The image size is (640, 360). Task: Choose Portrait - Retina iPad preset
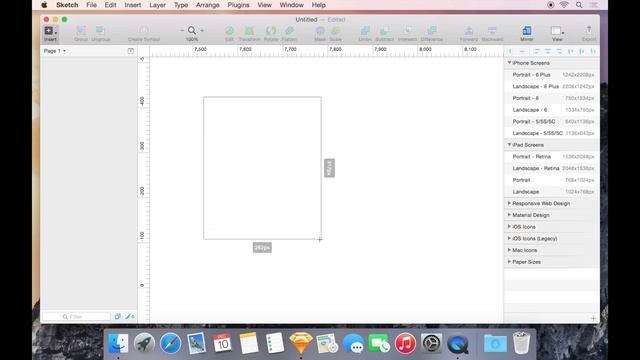coord(552,157)
